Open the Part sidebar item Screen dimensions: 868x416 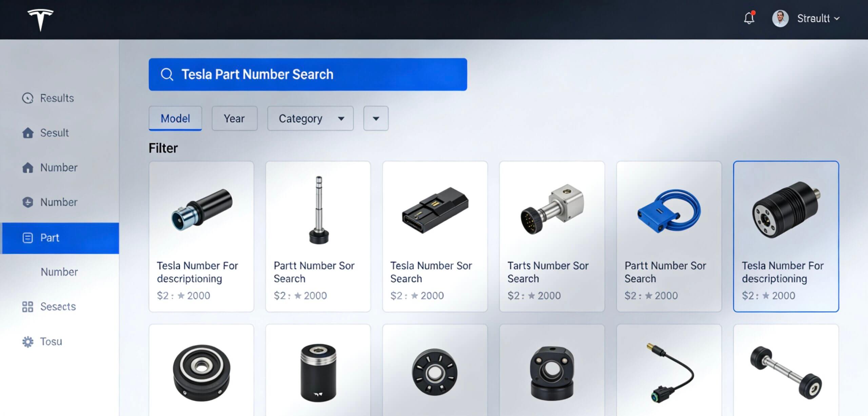click(x=61, y=238)
